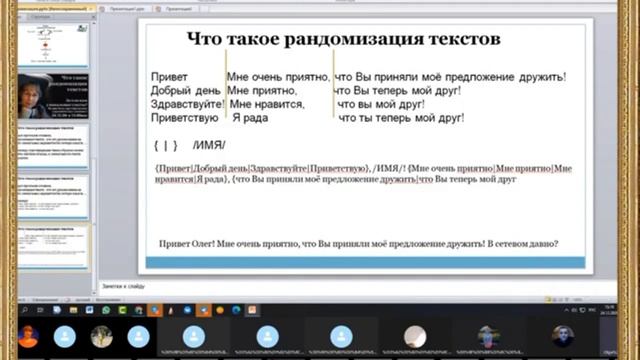Open the Word taskbar icon
Image resolution: width=640 pixels, height=360 pixels.
[89, 310]
